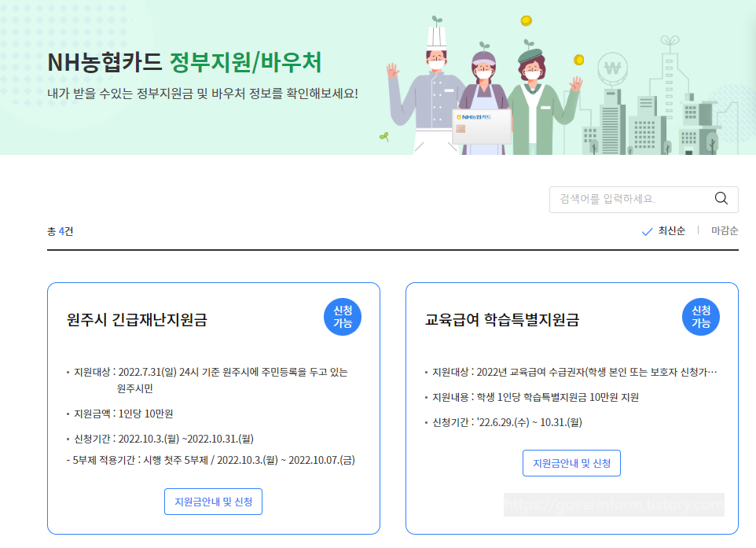The width and height of the screenshot is (756, 548).
Task: Sort results by 최신순
Action: click(671, 231)
